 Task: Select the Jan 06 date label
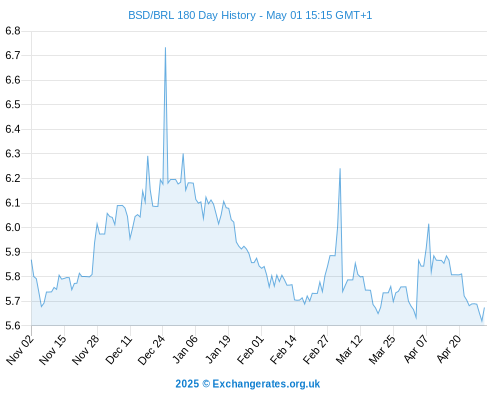(185, 349)
